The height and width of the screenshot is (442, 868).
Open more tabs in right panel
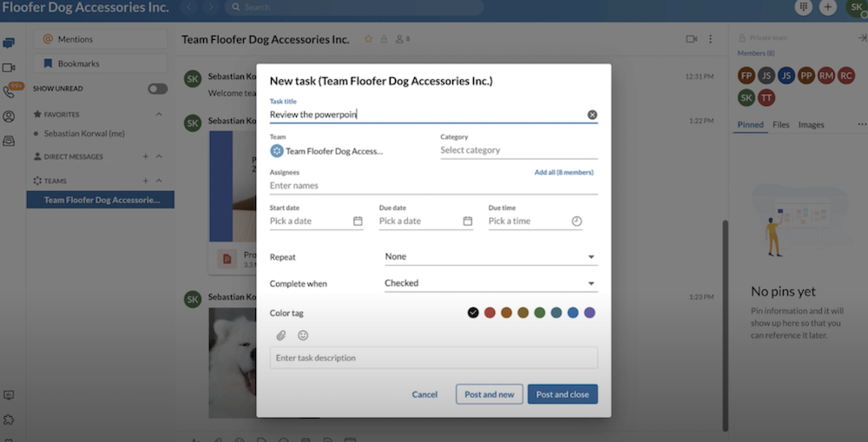tap(862, 125)
